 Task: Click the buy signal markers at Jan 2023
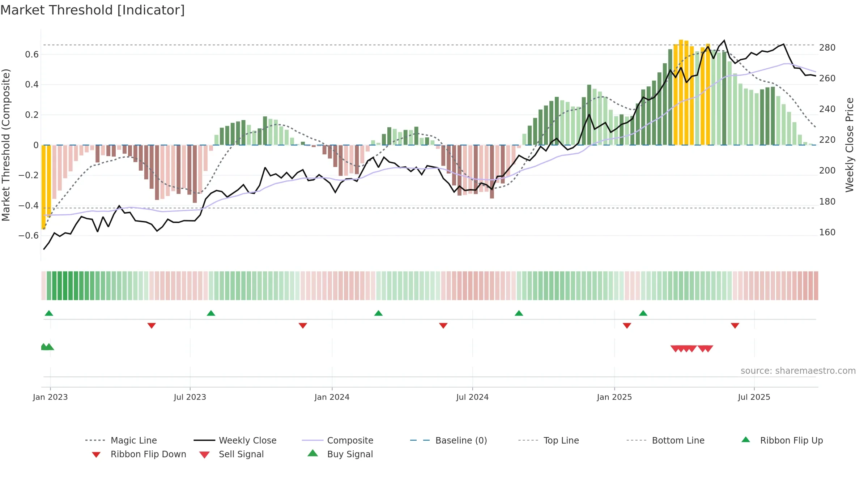click(x=47, y=347)
